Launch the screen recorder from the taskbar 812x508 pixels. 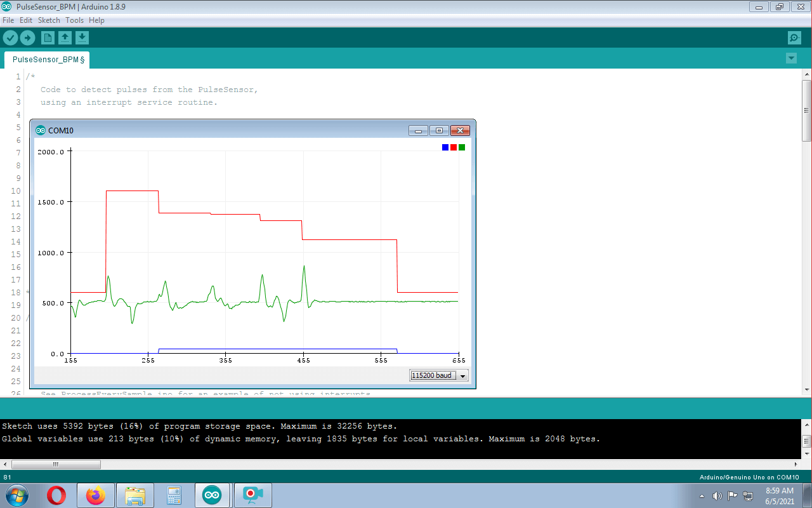tap(251, 495)
